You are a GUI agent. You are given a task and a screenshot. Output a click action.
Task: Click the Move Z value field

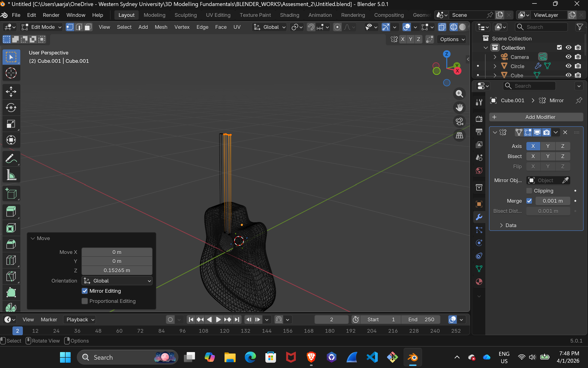[x=117, y=270]
